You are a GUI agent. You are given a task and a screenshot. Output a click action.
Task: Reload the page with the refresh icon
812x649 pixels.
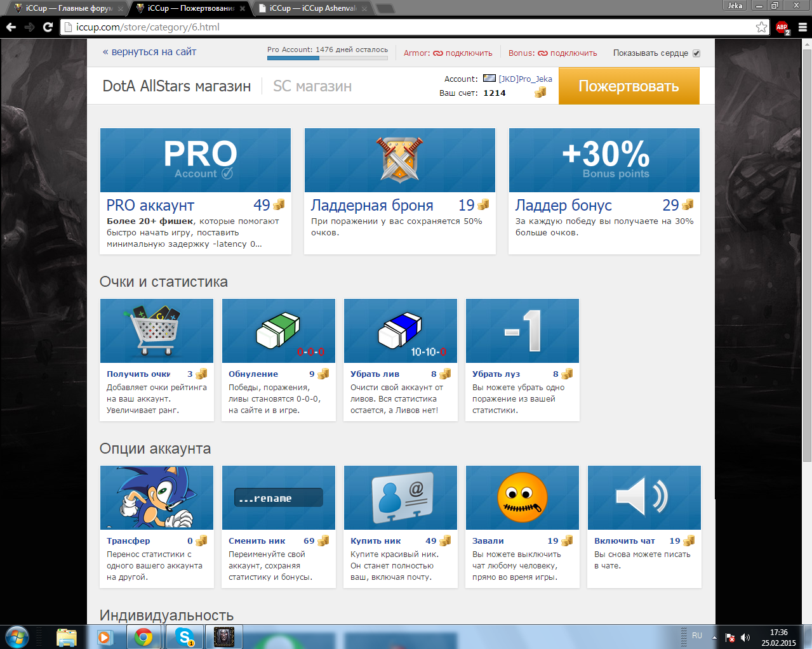click(48, 27)
